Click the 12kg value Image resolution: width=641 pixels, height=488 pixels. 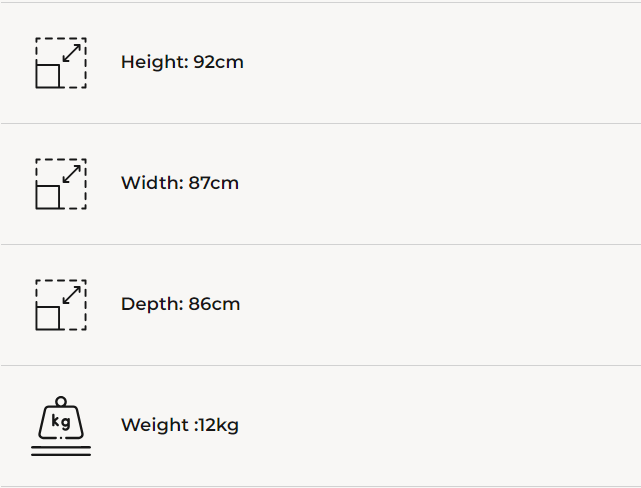[218, 425]
